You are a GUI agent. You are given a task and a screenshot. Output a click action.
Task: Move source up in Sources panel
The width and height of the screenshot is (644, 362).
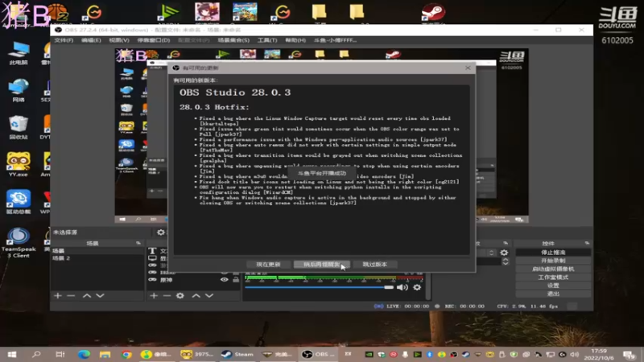[x=196, y=295]
